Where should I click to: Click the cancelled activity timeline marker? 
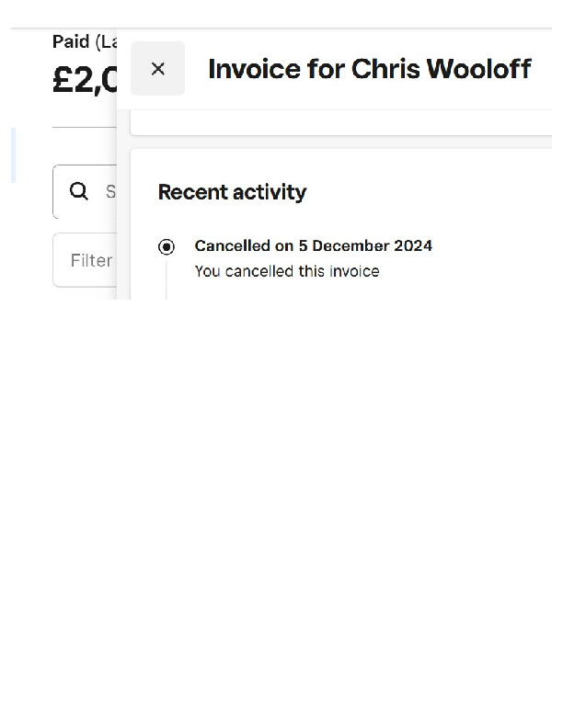click(x=167, y=246)
